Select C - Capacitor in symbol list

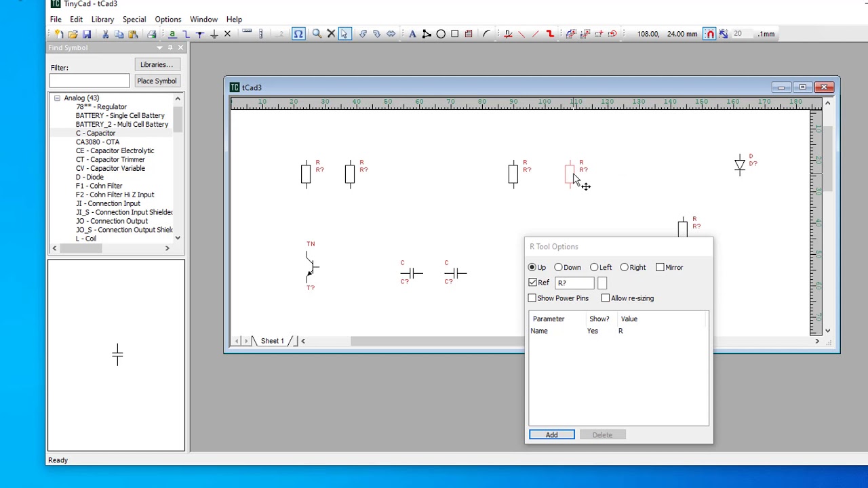point(96,134)
